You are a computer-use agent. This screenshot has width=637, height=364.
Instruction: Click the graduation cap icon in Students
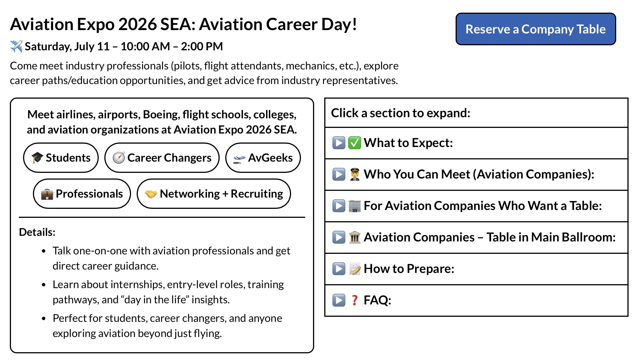point(37,158)
